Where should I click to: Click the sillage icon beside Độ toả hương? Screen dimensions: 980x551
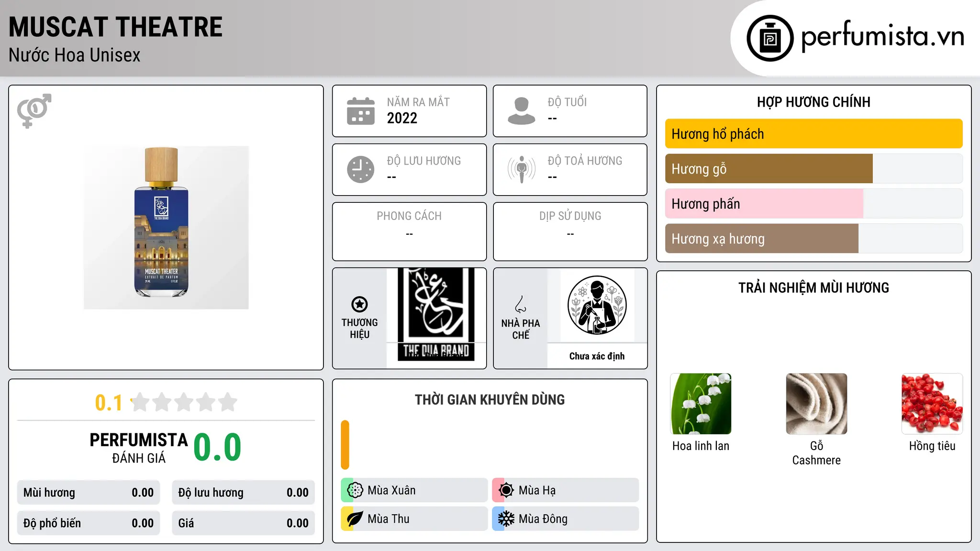click(x=521, y=169)
